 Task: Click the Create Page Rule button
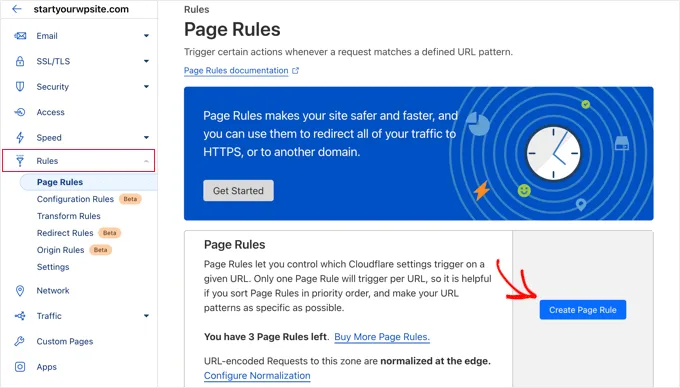click(x=582, y=310)
